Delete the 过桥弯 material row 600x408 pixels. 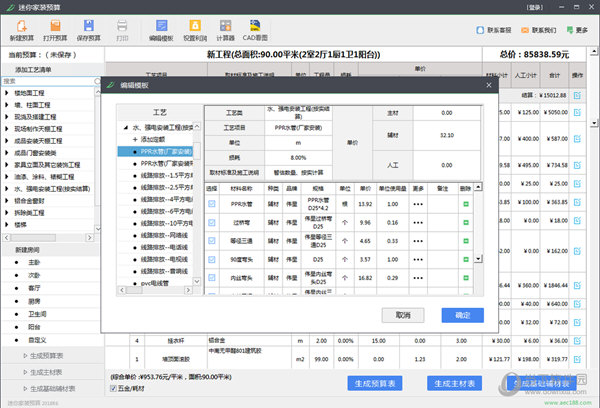466,222
